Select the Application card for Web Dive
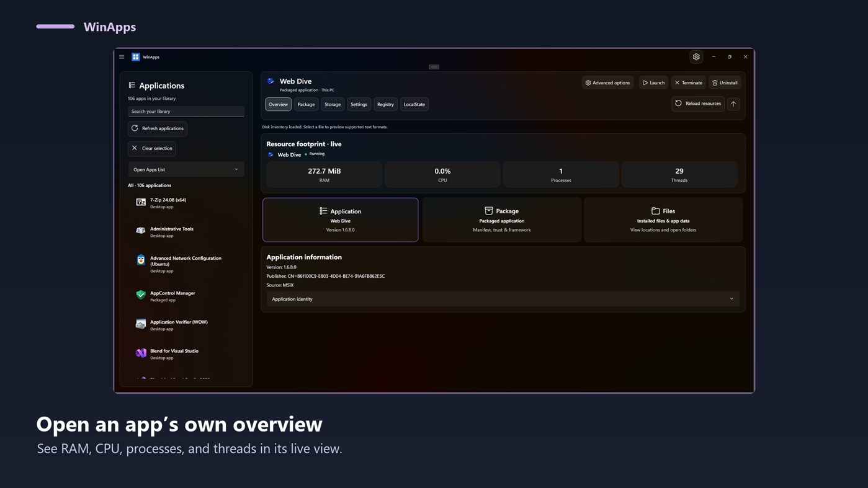The width and height of the screenshot is (868, 488). (x=341, y=220)
